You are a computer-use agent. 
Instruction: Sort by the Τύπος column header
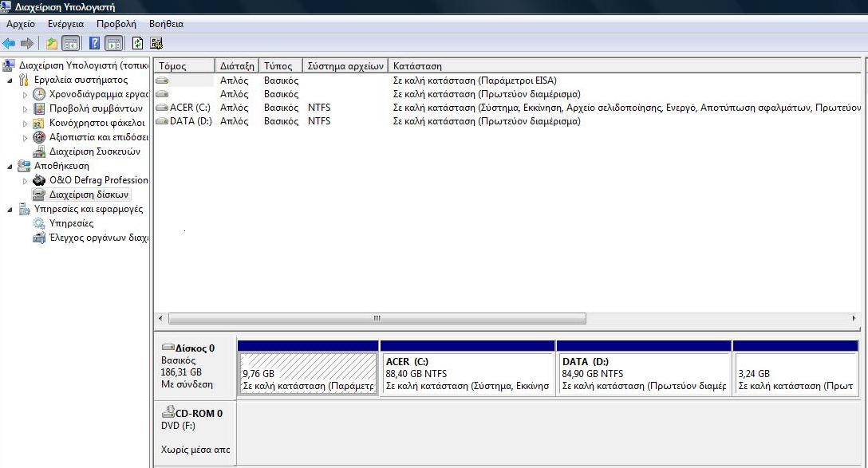(x=281, y=66)
